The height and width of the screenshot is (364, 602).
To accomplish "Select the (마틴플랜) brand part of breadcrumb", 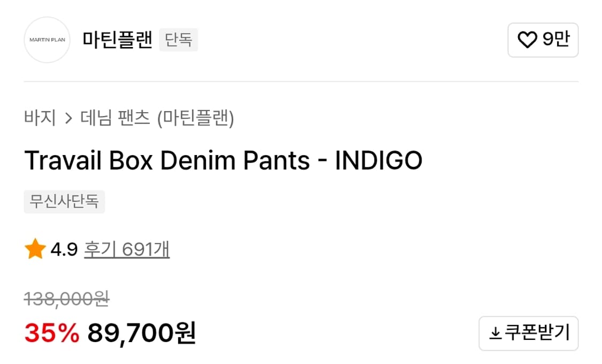I will pyautogui.click(x=195, y=118).
